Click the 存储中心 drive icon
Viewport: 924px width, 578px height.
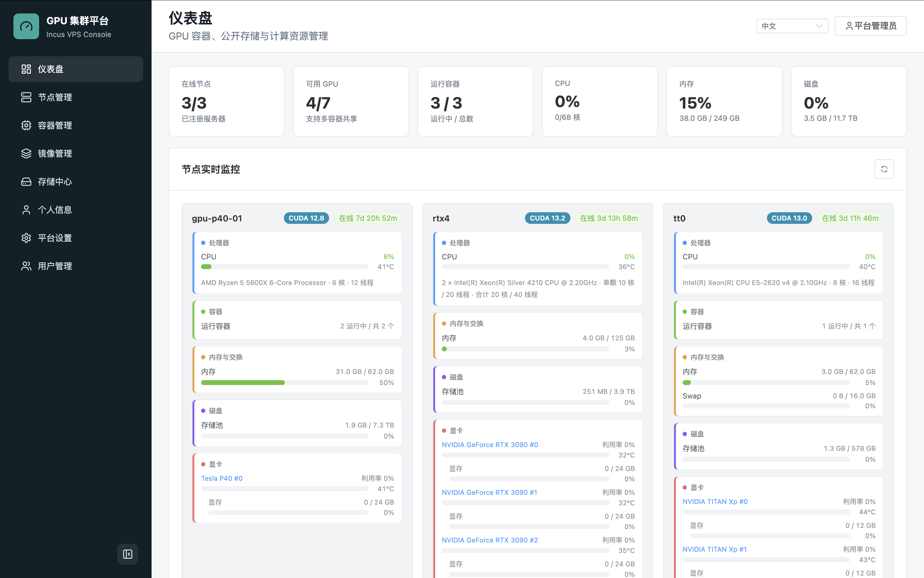26,182
